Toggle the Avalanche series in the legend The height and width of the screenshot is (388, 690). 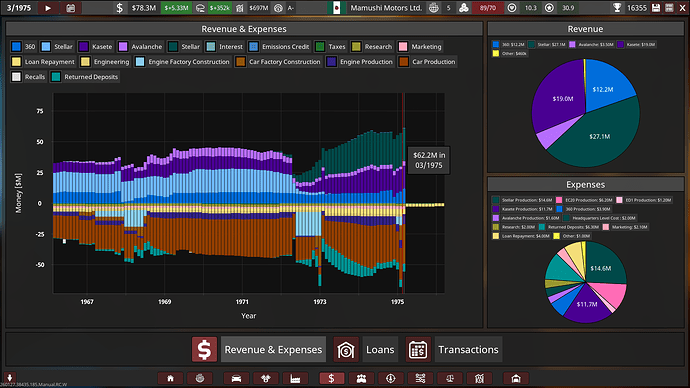[x=141, y=47]
